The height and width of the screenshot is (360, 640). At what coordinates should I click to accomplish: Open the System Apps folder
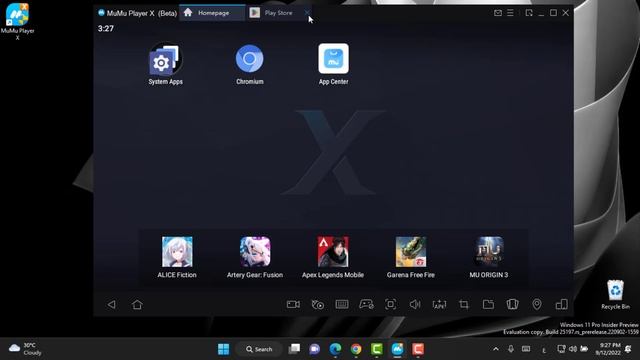click(165, 63)
